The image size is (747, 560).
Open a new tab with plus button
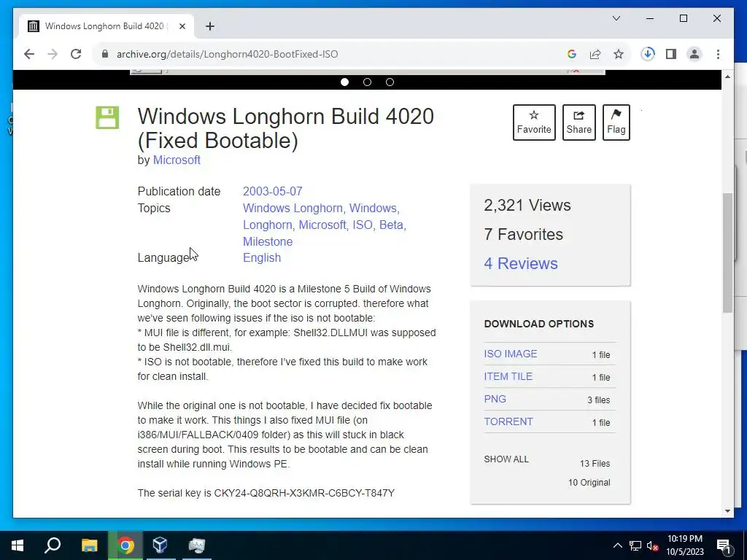tap(209, 26)
